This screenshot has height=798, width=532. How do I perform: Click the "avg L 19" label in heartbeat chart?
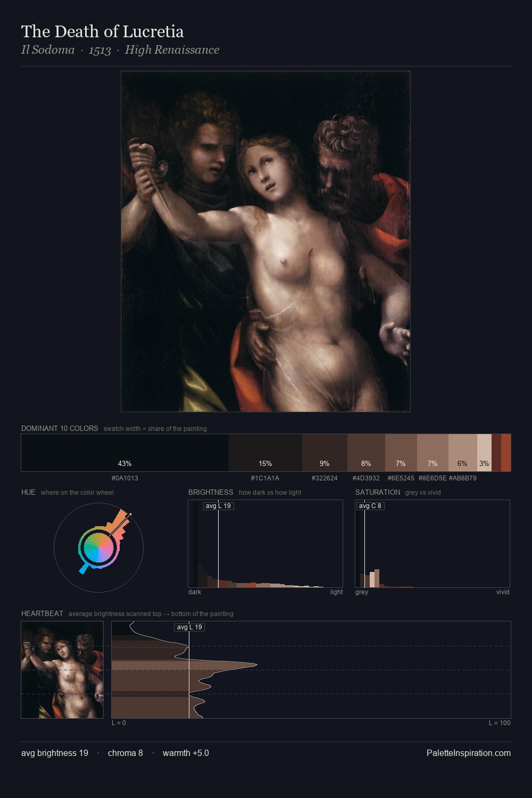click(x=189, y=627)
